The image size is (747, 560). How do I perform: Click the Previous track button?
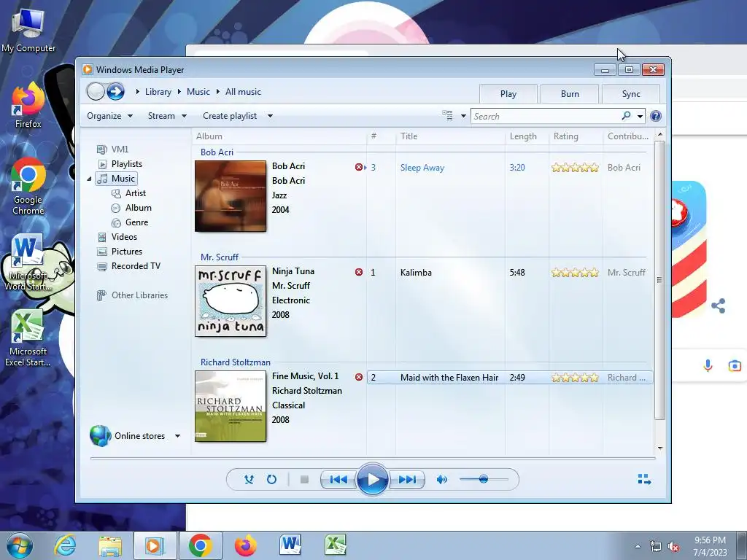tap(338, 480)
